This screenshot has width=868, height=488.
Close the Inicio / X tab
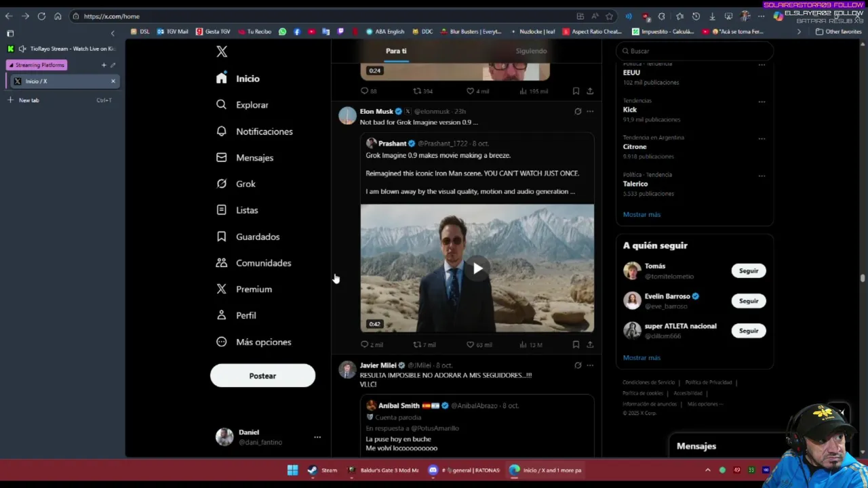113,81
